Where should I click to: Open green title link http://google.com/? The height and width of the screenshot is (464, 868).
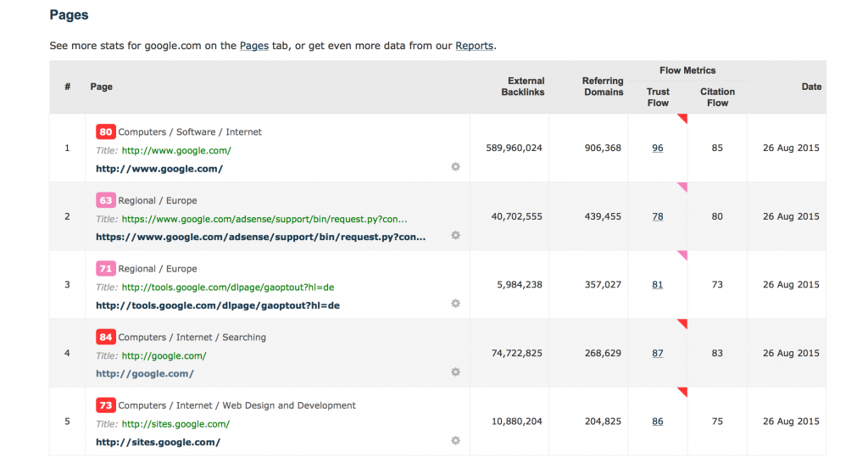(x=164, y=356)
